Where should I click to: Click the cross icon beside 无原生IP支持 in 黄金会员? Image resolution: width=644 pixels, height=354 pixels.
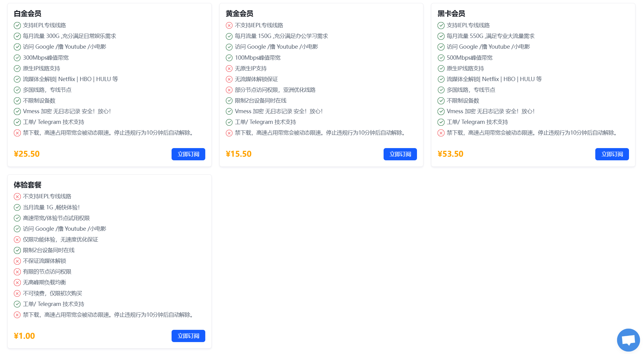tap(229, 68)
